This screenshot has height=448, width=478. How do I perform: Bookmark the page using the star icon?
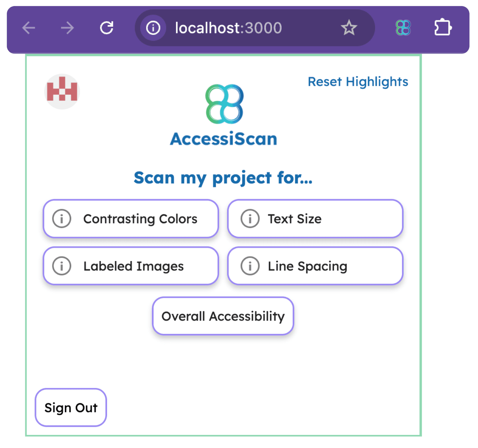[x=349, y=28]
